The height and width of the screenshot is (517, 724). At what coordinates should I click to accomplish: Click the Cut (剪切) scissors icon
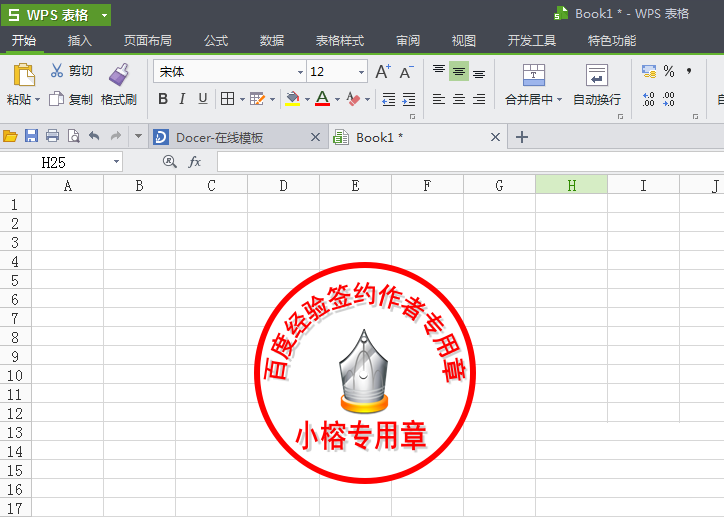[56, 71]
